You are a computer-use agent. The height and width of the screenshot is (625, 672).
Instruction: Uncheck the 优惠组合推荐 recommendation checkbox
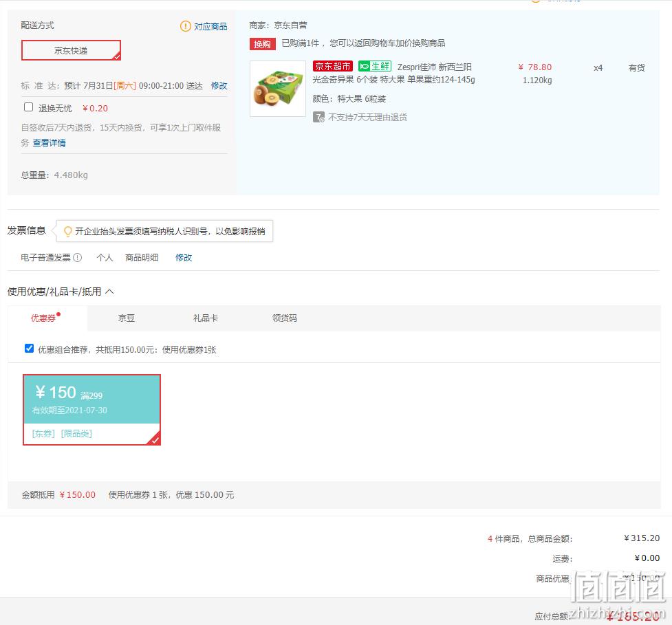point(29,349)
